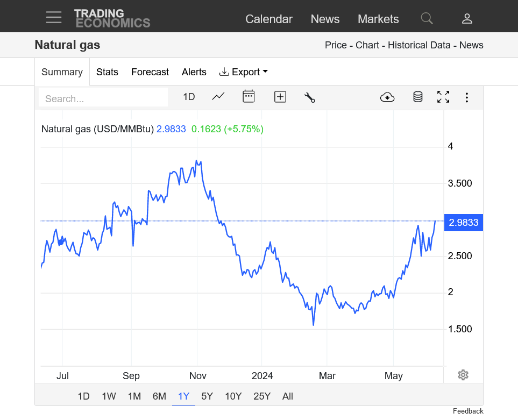Viewport: 518px width, 420px height.
Task: Switch to the Forecast tab
Action: (x=150, y=72)
